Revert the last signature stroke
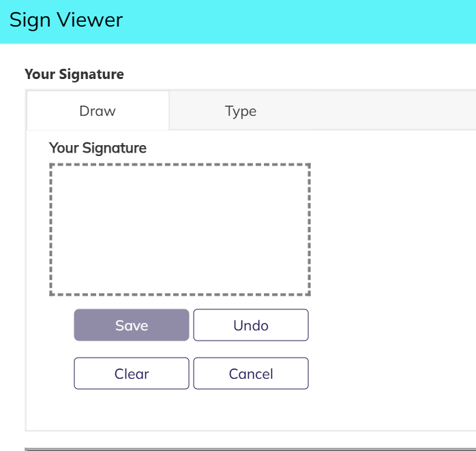 point(251,325)
